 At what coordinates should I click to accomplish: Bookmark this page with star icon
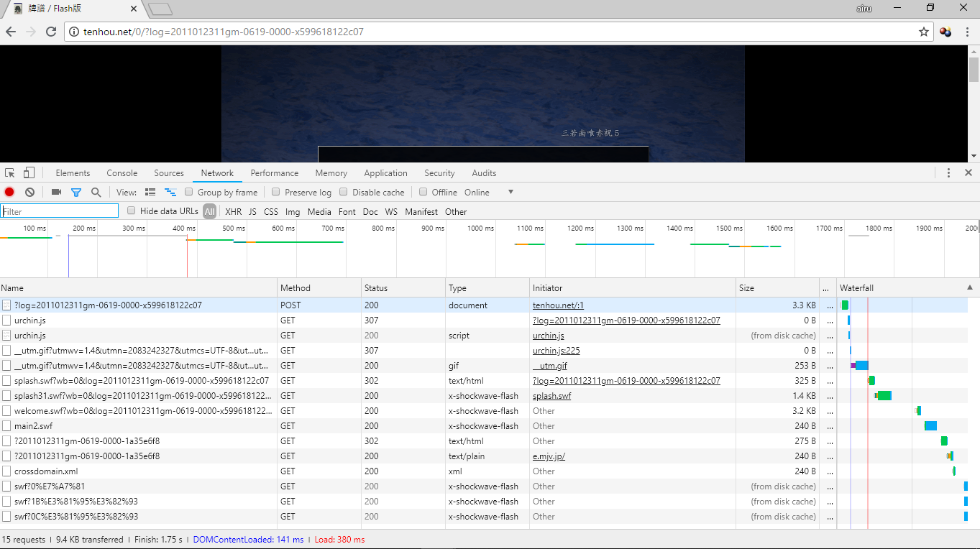click(924, 32)
